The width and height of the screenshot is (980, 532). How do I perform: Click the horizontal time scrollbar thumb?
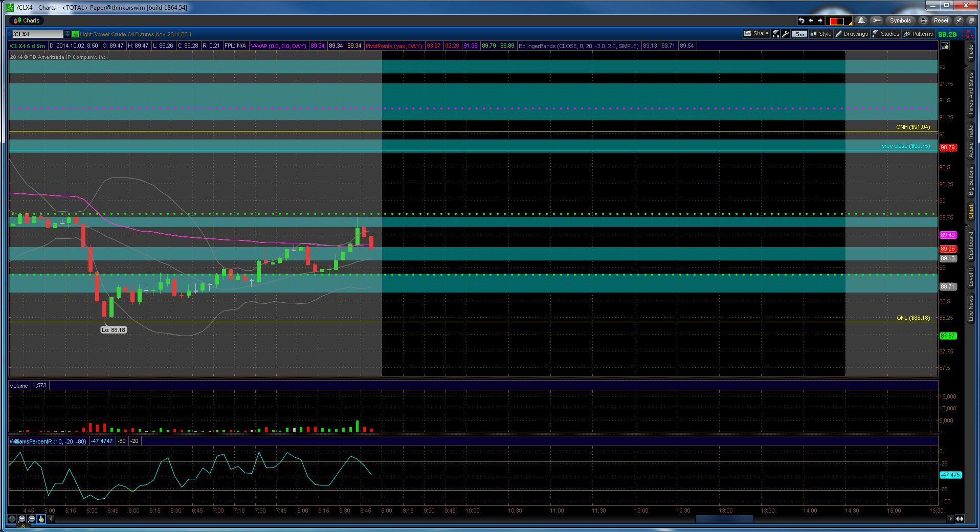(724, 519)
